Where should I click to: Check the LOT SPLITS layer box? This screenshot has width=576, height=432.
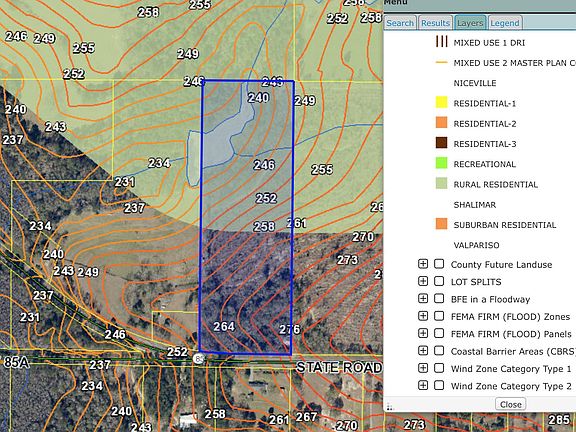click(439, 281)
